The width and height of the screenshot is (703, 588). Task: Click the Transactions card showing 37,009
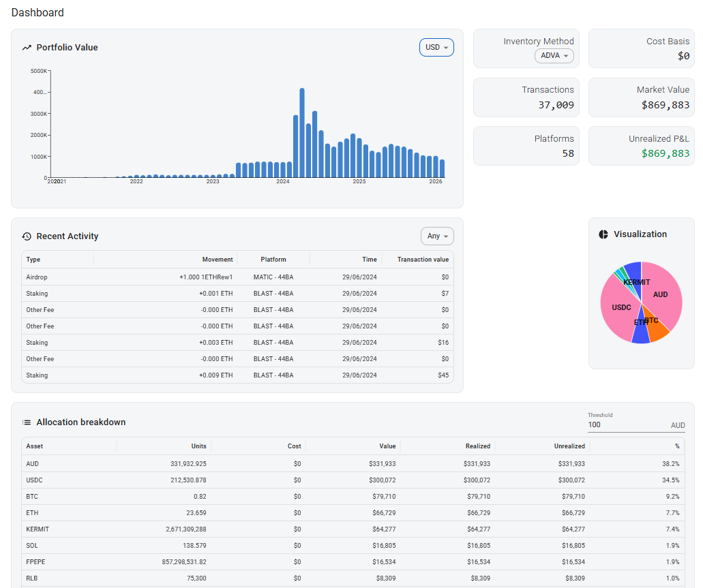tap(526, 97)
